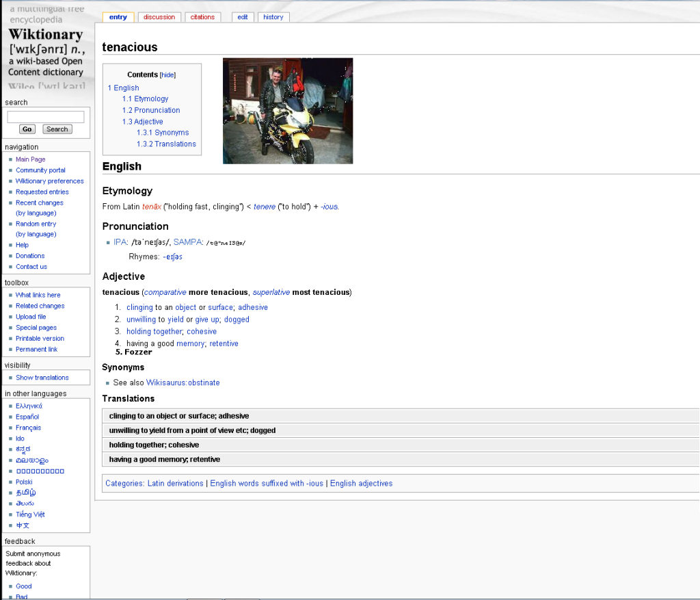The width and height of the screenshot is (700, 600).
Task: Open the Latin derivations category
Action: (175, 483)
